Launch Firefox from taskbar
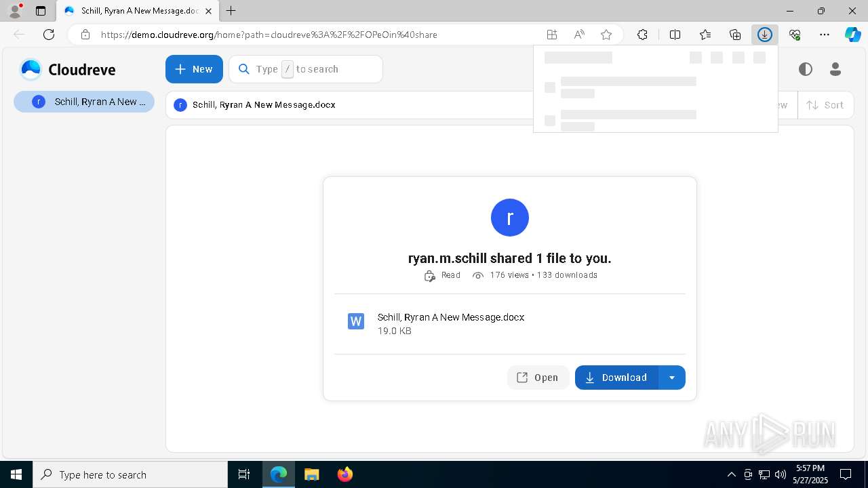The height and width of the screenshot is (488, 868). 344,474
